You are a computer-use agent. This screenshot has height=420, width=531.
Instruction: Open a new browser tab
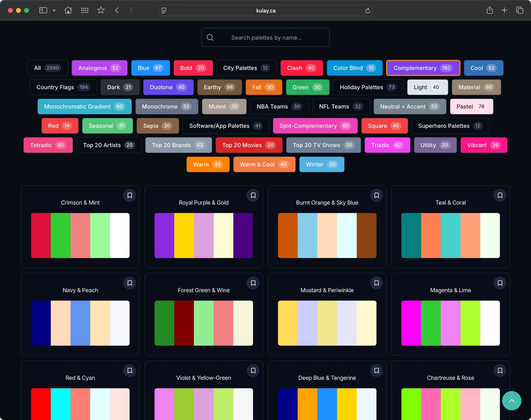coord(504,10)
